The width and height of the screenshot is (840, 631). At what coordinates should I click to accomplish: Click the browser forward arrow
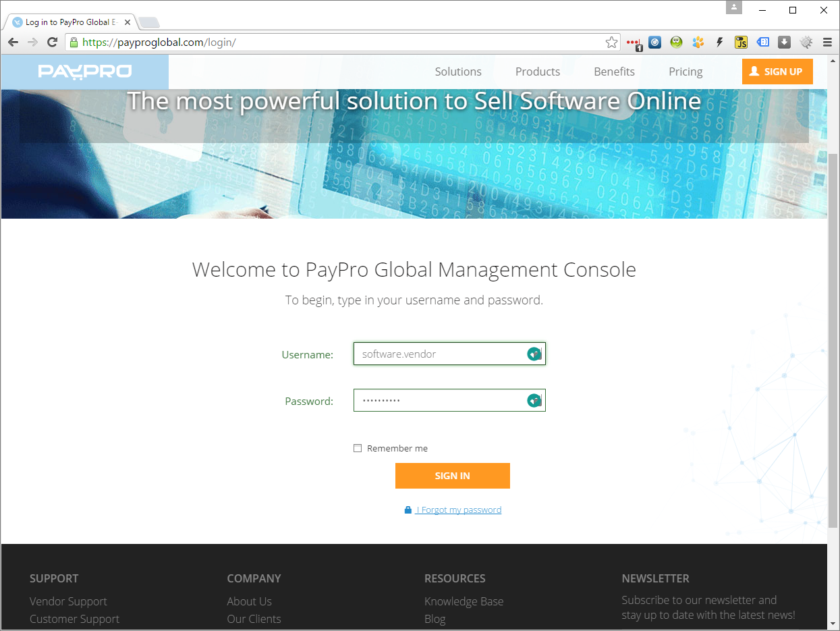pos(32,43)
